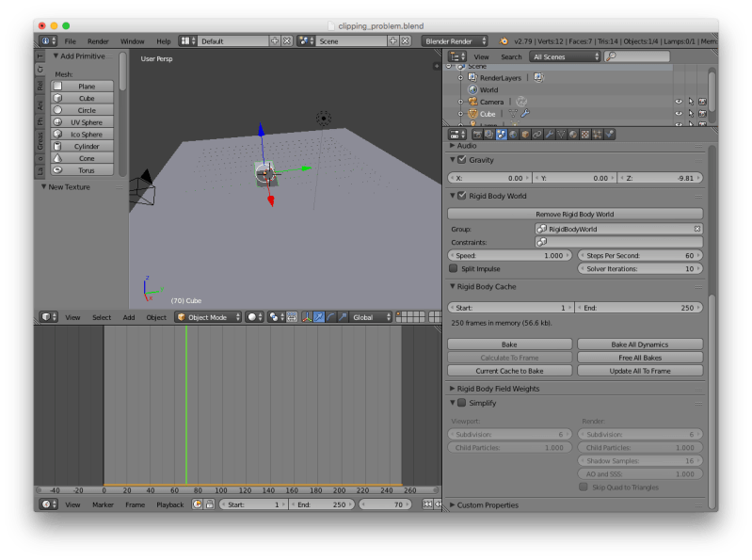Open the World properties tab
This screenshot has width=752, height=560.
(513, 135)
